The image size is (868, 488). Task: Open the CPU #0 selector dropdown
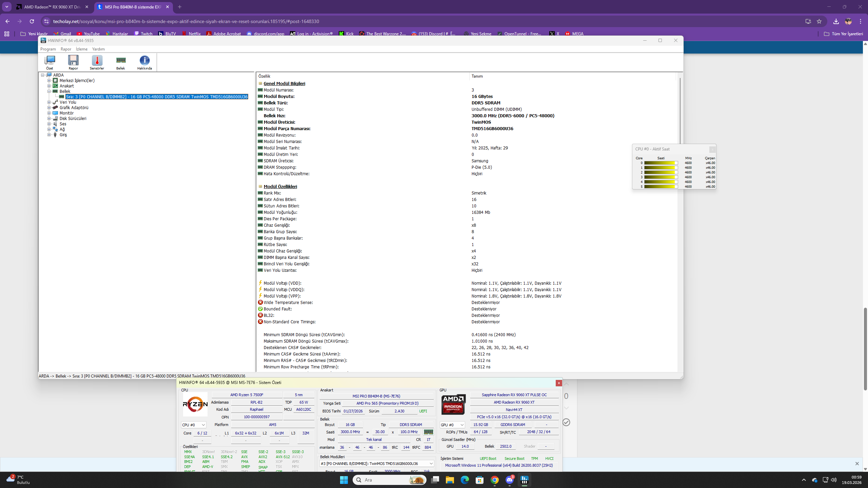coord(194,425)
